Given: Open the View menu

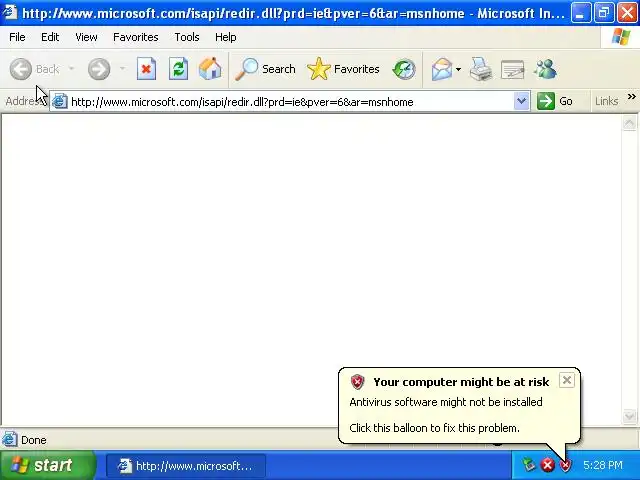Looking at the screenshot, I should (86, 37).
